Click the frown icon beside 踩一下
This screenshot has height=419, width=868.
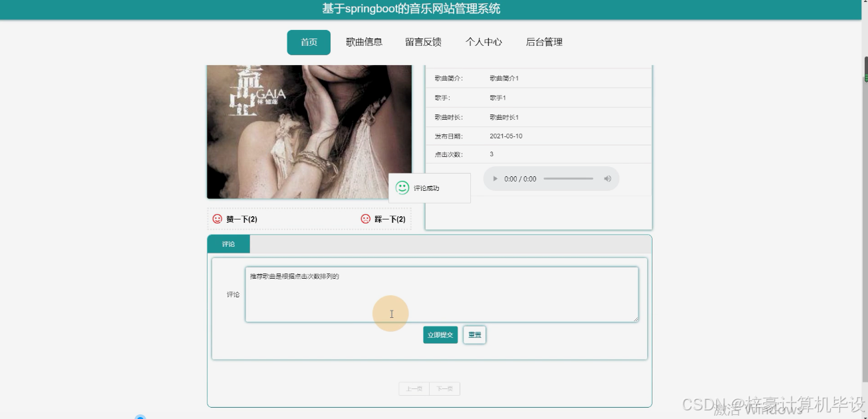click(365, 218)
